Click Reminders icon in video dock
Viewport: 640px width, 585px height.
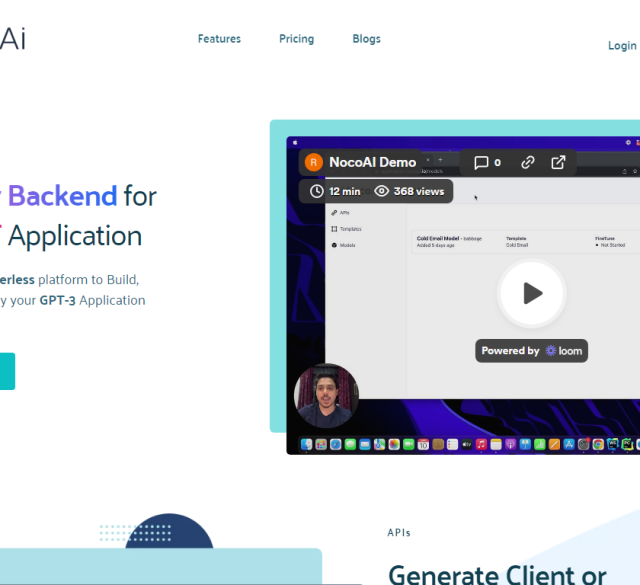pyautogui.click(x=452, y=445)
